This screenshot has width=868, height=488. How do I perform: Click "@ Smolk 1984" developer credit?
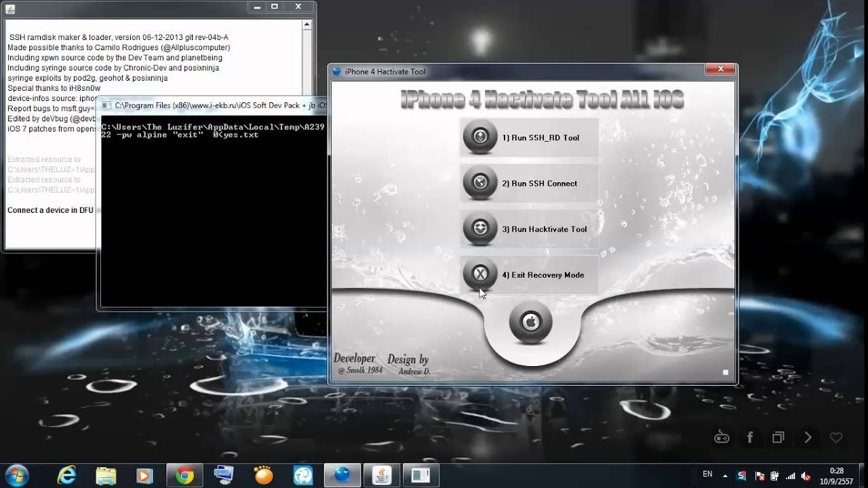(360, 371)
